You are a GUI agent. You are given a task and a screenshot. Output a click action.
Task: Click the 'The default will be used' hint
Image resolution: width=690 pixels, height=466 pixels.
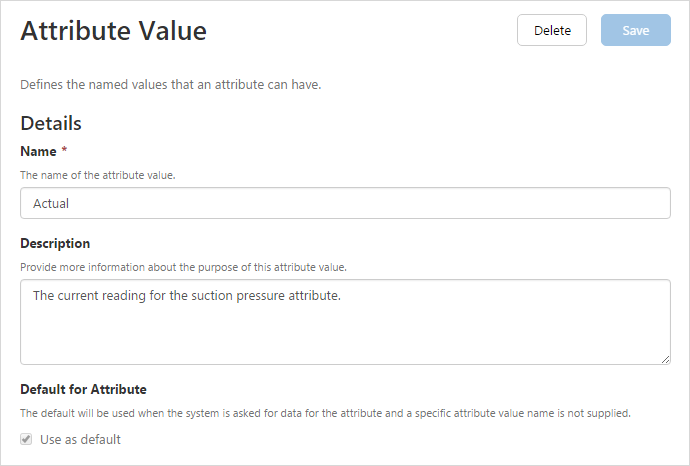tap(325, 413)
